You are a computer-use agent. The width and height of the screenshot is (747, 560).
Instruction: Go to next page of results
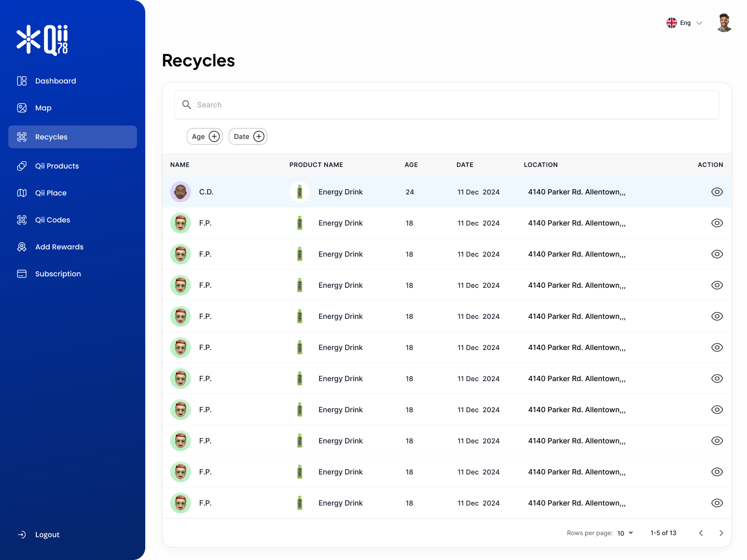(x=721, y=533)
